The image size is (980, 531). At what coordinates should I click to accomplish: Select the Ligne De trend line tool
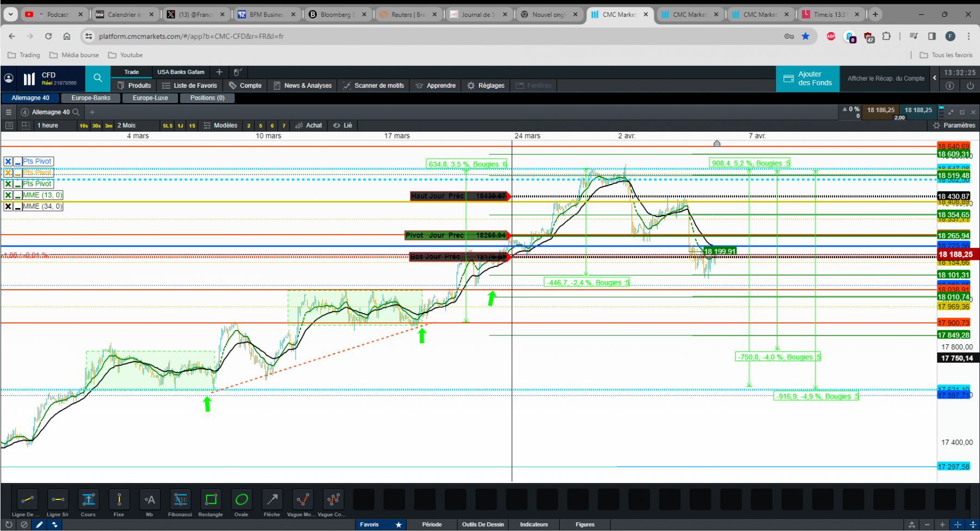coord(27,499)
